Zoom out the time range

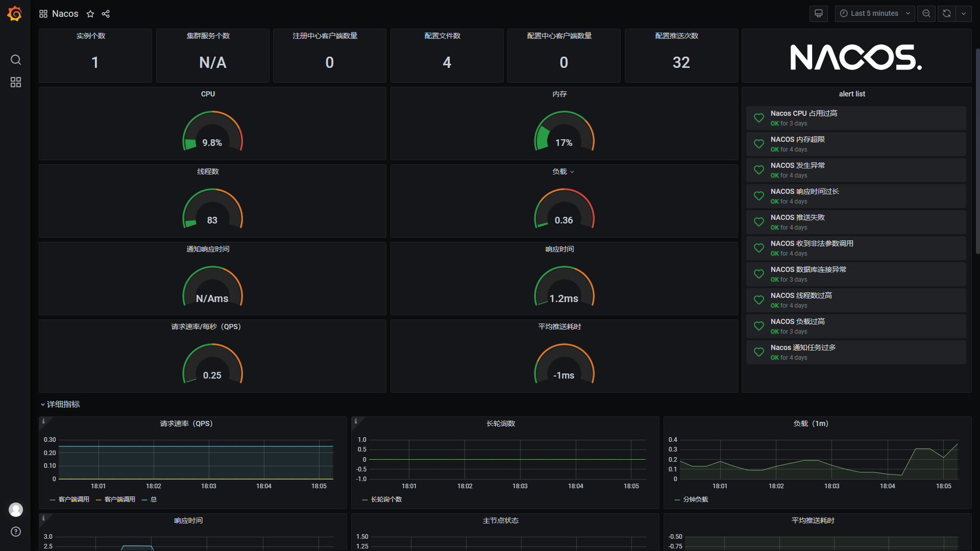(926, 13)
